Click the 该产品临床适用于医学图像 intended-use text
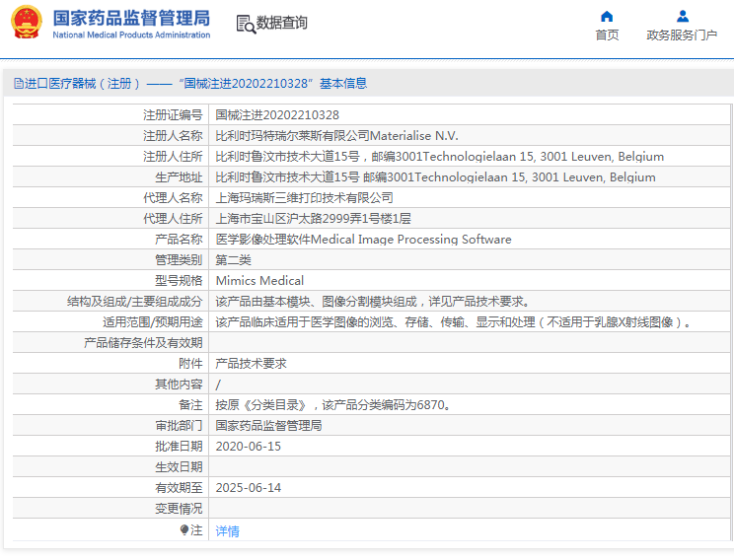734x560 pixels. [453, 321]
